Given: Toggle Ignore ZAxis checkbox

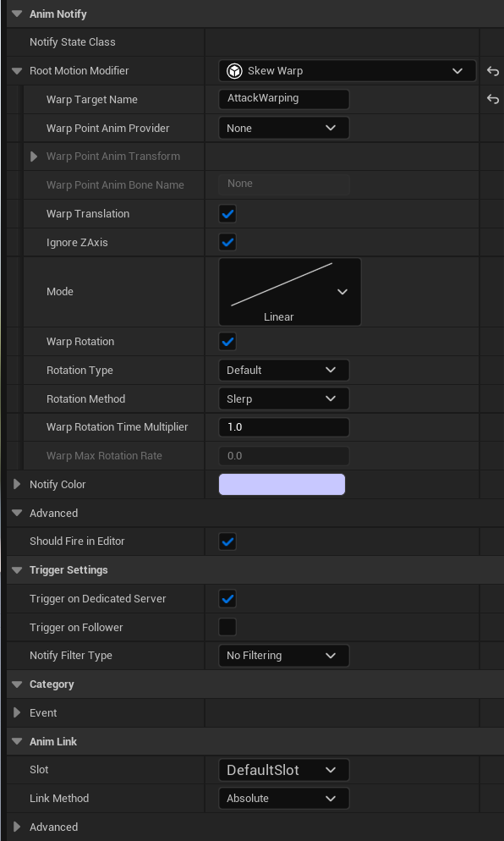Looking at the screenshot, I should click(227, 242).
